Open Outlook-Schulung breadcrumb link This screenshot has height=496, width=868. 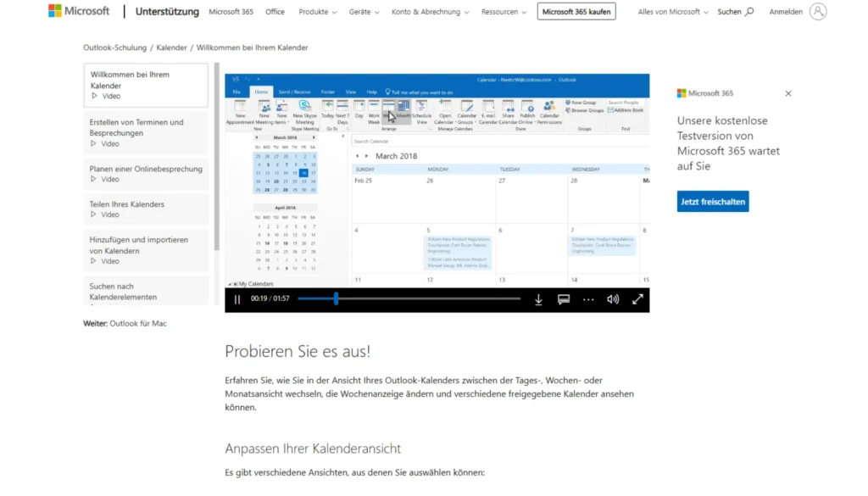pyautogui.click(x=115, y=47)
